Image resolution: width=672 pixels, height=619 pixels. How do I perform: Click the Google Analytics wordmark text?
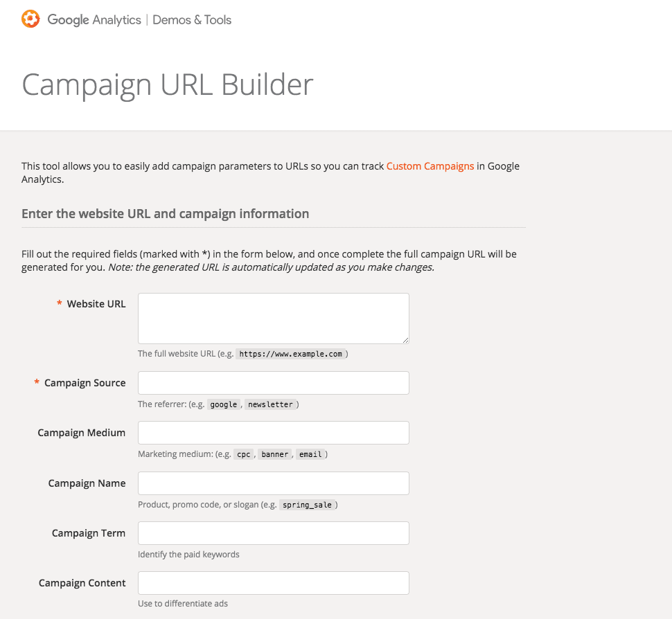94,20
